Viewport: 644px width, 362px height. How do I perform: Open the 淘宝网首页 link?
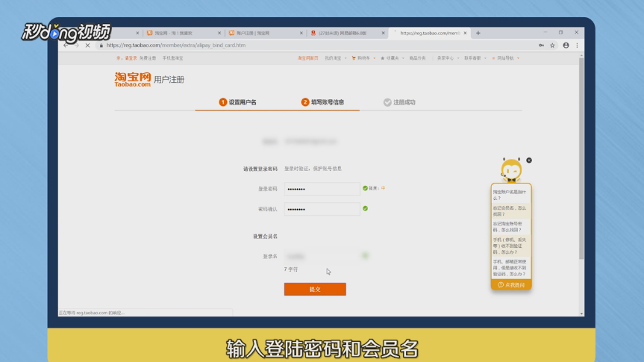tap(307, 58)
